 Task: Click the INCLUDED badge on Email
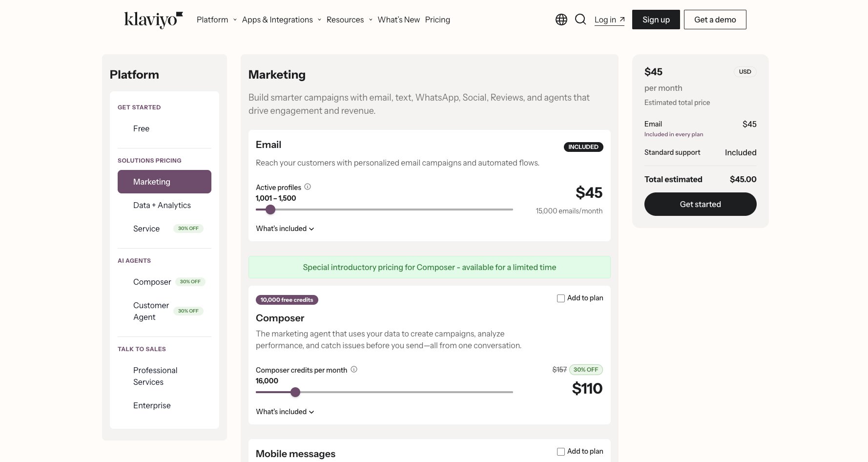[583, 147]
